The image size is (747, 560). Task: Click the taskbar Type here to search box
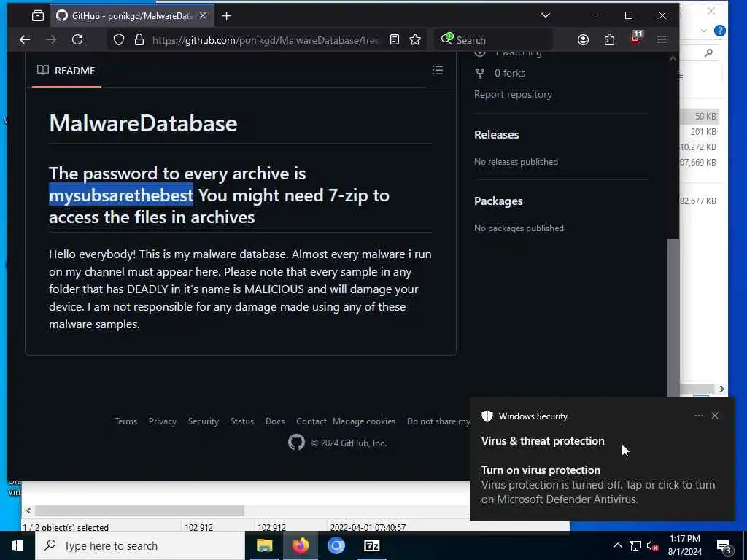pyautogui.click(x=140, y=545)
